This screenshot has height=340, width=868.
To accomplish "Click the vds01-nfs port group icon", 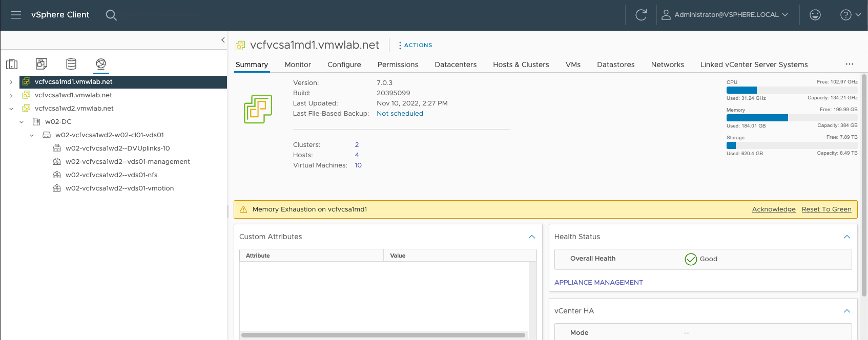I will tap(57, 175).
